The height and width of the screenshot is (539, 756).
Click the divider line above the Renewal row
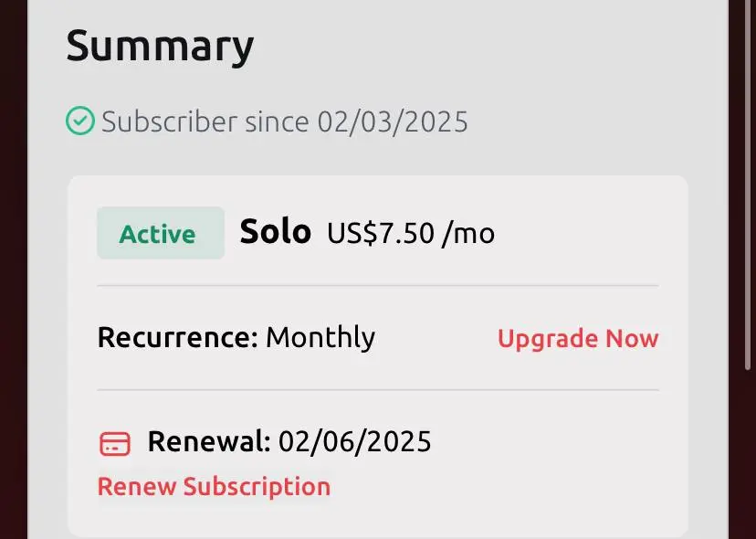point(377,390)
